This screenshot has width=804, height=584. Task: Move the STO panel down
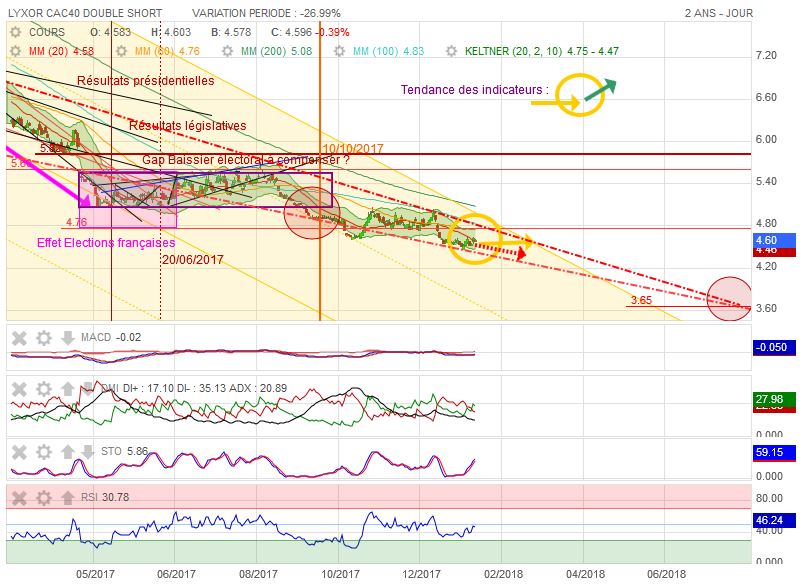coord(88,452)
